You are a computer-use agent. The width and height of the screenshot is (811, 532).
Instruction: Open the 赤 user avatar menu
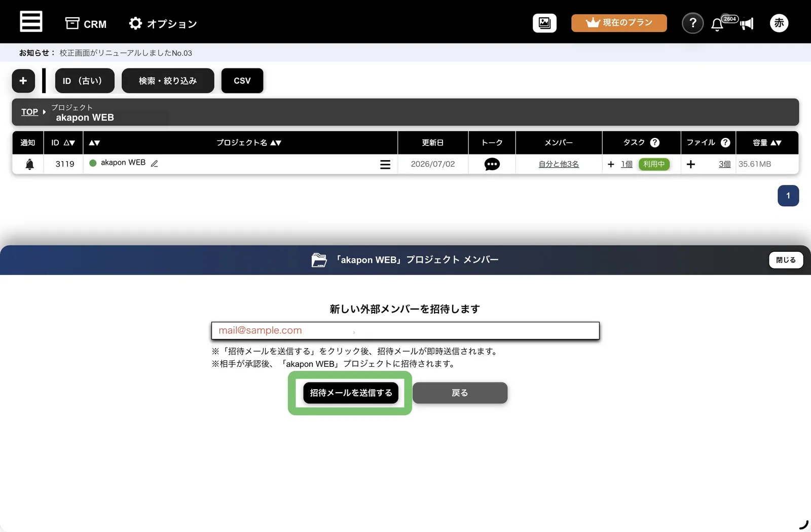(x=779, y=23)
